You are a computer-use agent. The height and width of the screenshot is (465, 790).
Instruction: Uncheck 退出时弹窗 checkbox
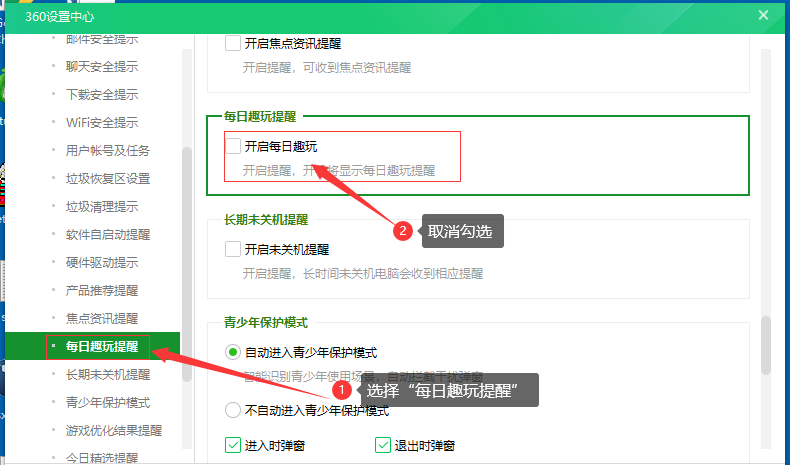pyautogui.click(x=383, y=445)
